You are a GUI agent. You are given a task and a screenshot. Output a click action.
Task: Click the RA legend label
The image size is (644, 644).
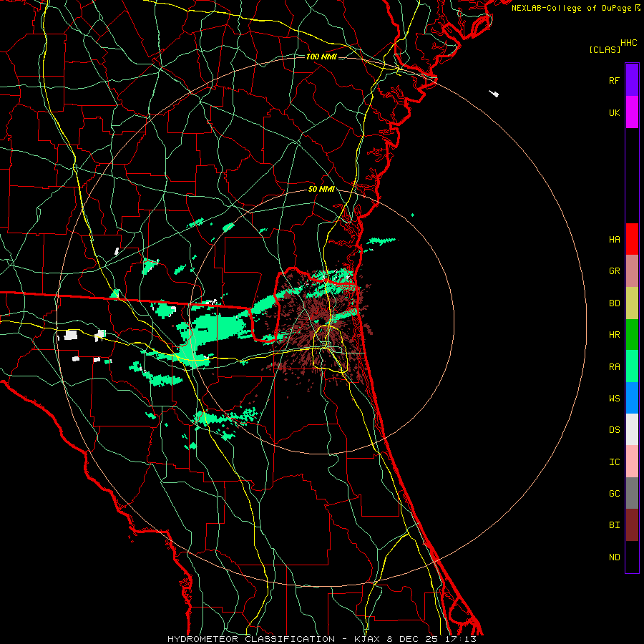[614, 367]
